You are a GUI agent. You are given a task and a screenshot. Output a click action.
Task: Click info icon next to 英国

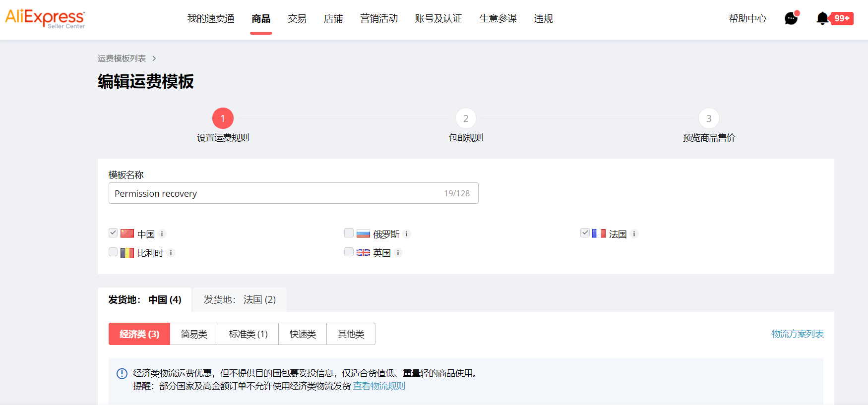[398, 253]
